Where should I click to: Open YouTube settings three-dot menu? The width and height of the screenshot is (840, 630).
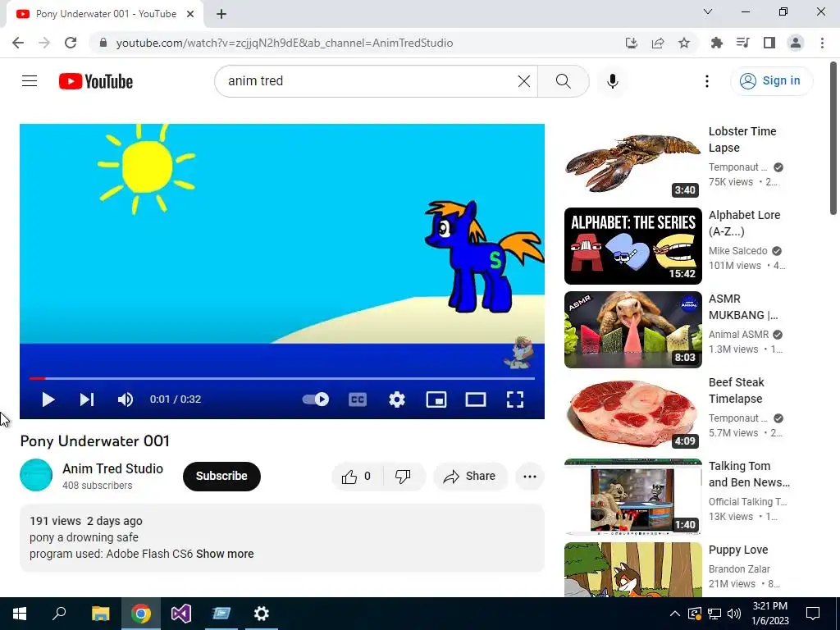coord(707,81)
